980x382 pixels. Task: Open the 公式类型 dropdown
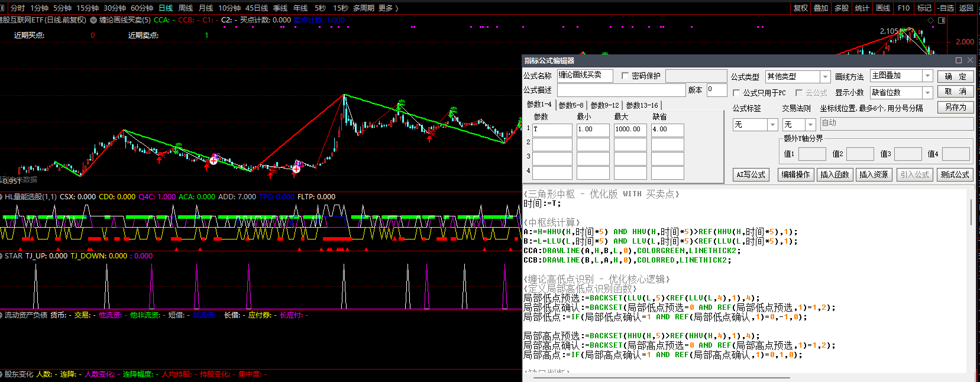coord(825,77)
